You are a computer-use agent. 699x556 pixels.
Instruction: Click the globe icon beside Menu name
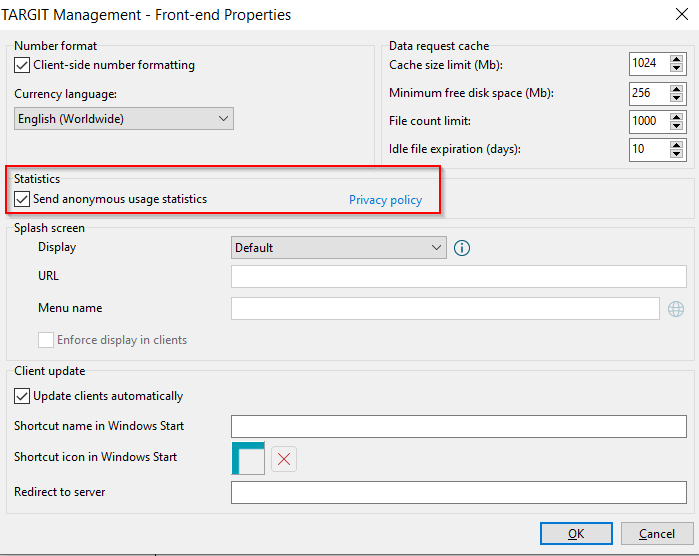[676, 309]
